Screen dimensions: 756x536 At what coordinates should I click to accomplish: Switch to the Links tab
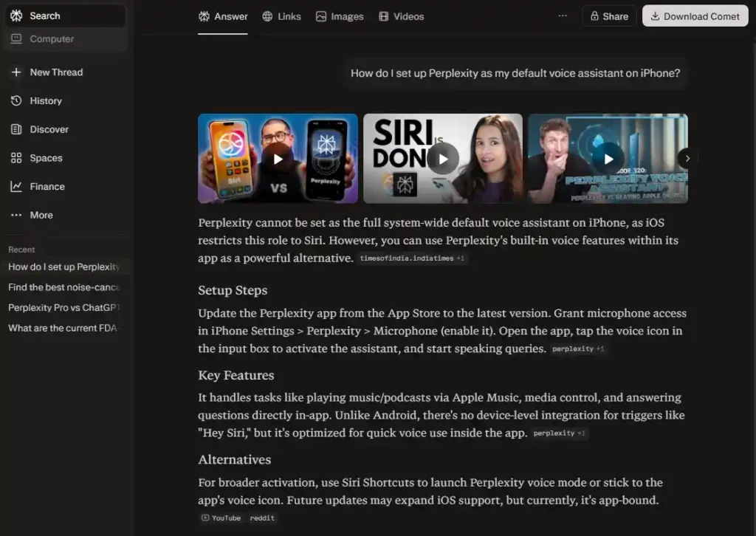(281, 16)
